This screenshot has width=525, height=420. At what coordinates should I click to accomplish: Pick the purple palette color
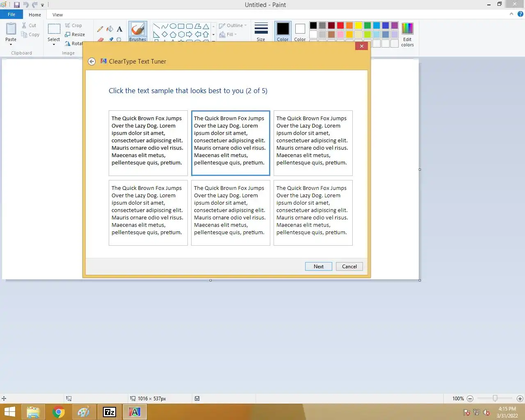(395, 25)
